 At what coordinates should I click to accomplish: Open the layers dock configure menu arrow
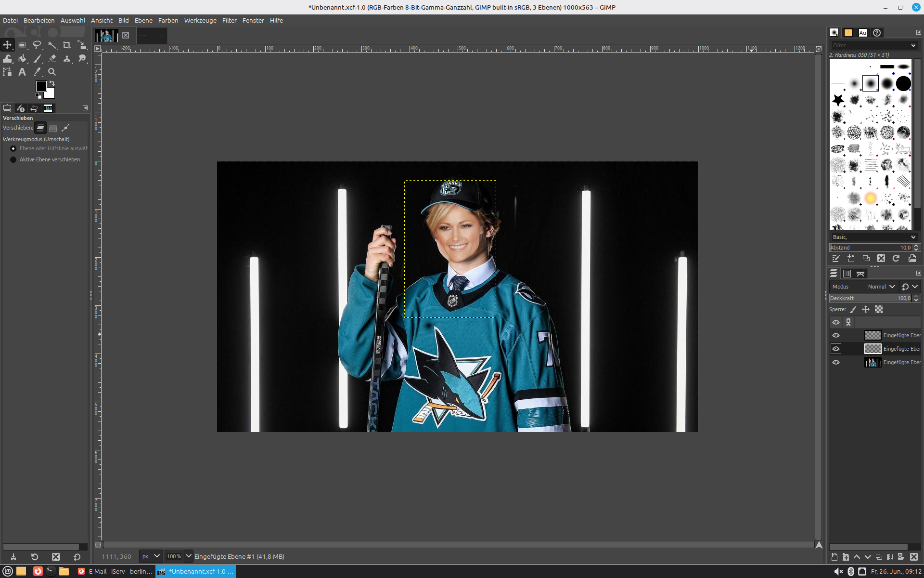click(918, 273)
